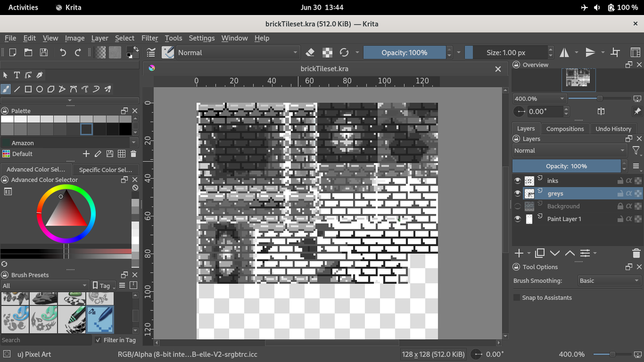The height and width of the screenshot is (362, 644).
Task: Open the Settings menu
Action: pyautogui.click(x=201, y=38)
